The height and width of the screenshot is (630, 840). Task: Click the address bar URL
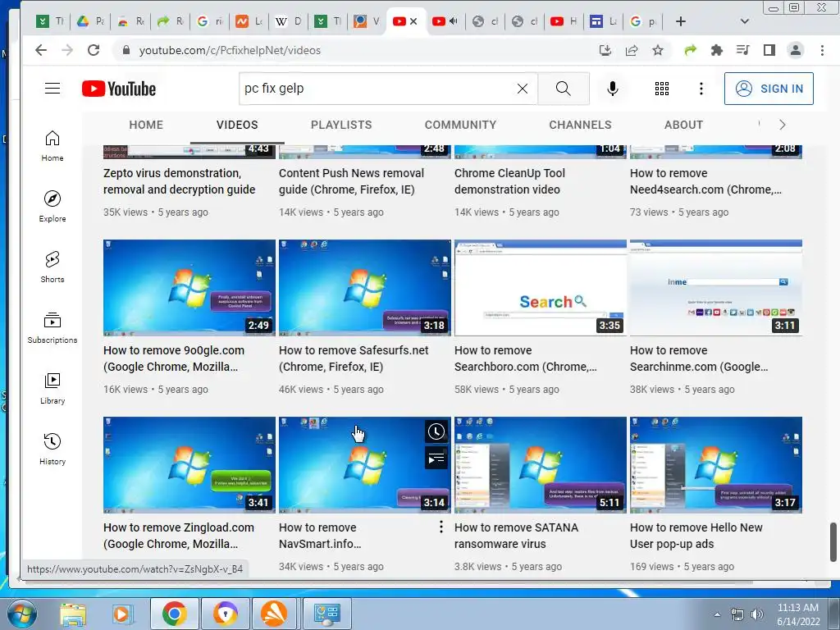click(x=230, y=50)
